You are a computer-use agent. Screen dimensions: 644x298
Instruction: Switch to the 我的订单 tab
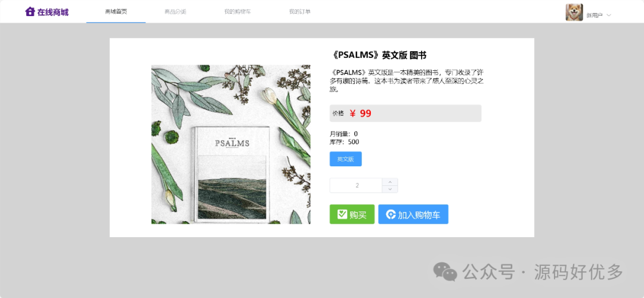tap(300, 11)
